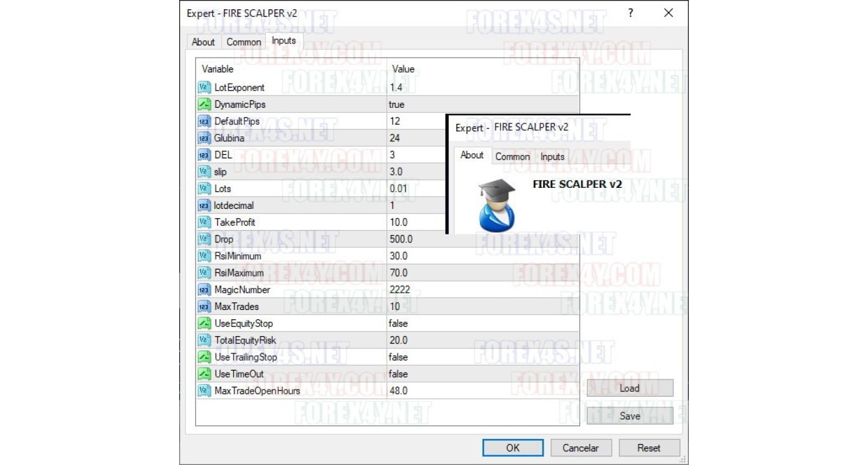This screenshot has height=465, width=868.
Task: Click the TakeProfit double type icon
Action: (x=205, y=222)
